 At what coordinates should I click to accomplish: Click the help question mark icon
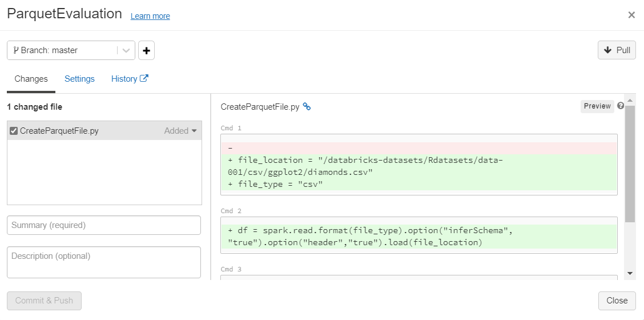tap(621, 106)
